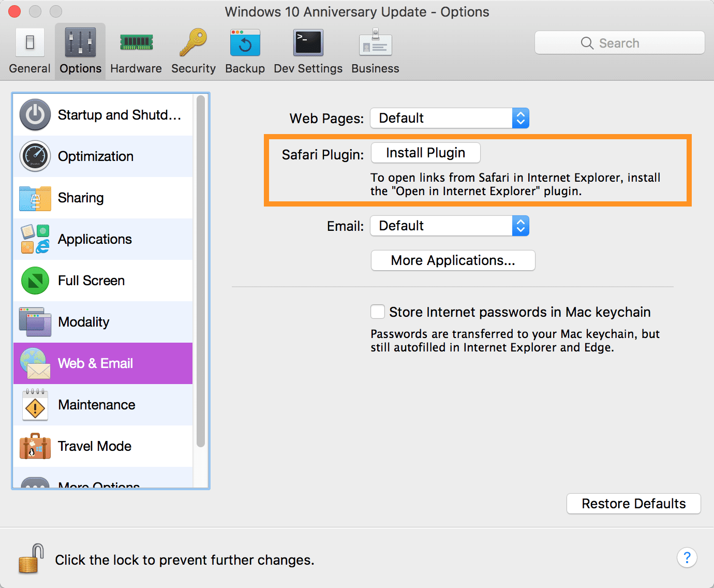
Task: Open the Backup icon
Action: 245,42
